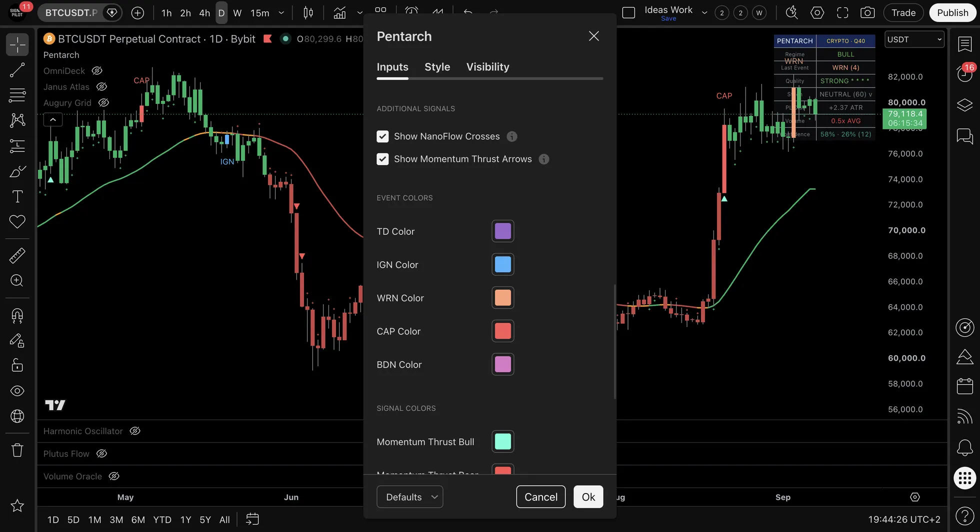Click the go to date icon

252,519
